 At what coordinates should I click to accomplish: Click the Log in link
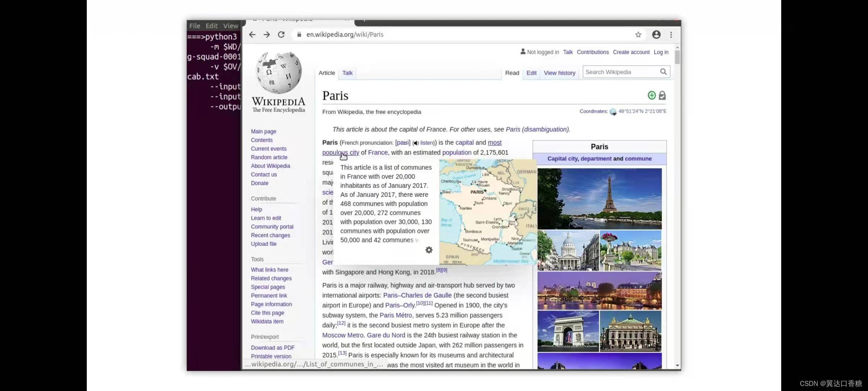click(661, 52)
